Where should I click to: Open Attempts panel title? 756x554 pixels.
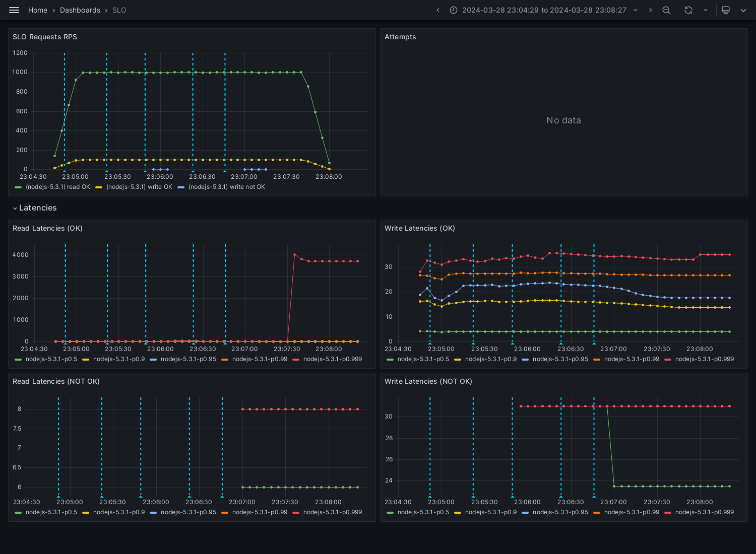coord(400,37)
